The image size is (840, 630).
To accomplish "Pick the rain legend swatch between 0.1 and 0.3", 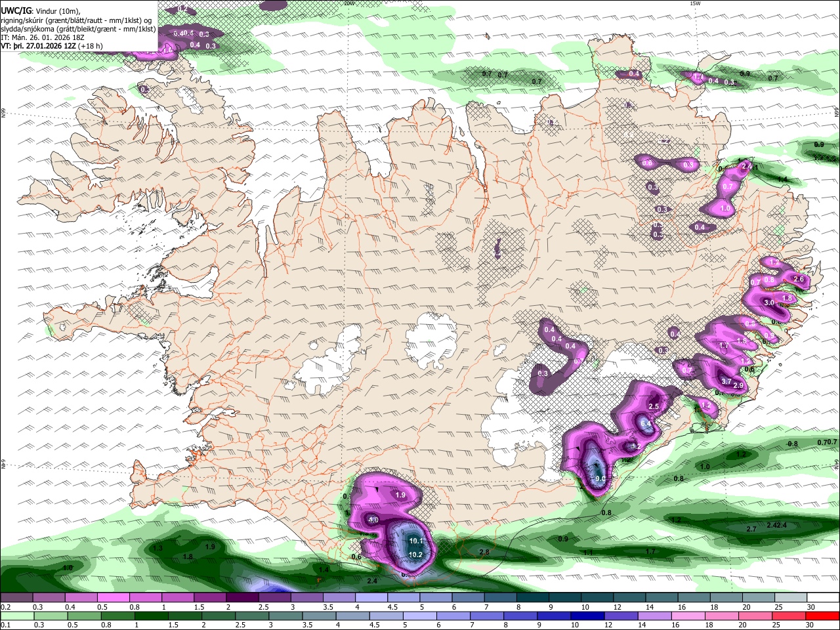I will [17, 616].
